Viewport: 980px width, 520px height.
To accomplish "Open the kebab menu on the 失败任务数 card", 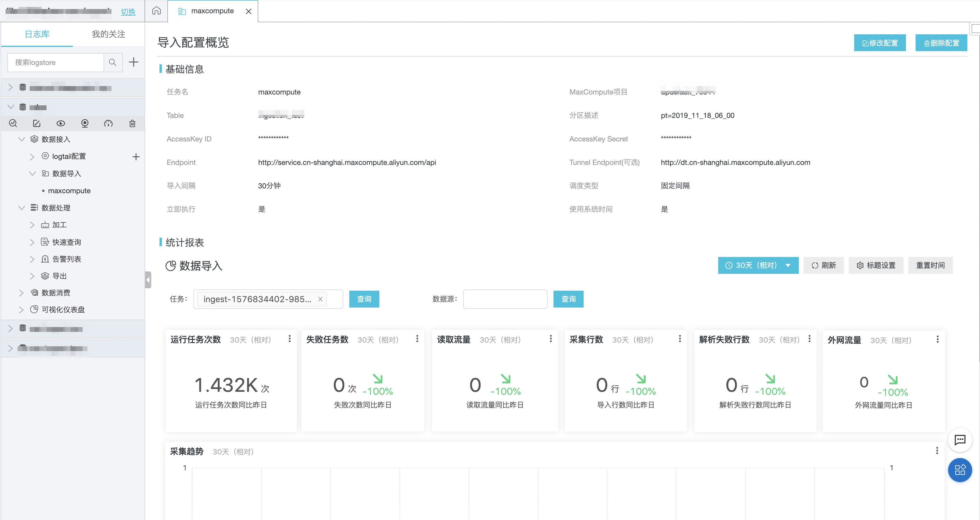I will point(417,339).
